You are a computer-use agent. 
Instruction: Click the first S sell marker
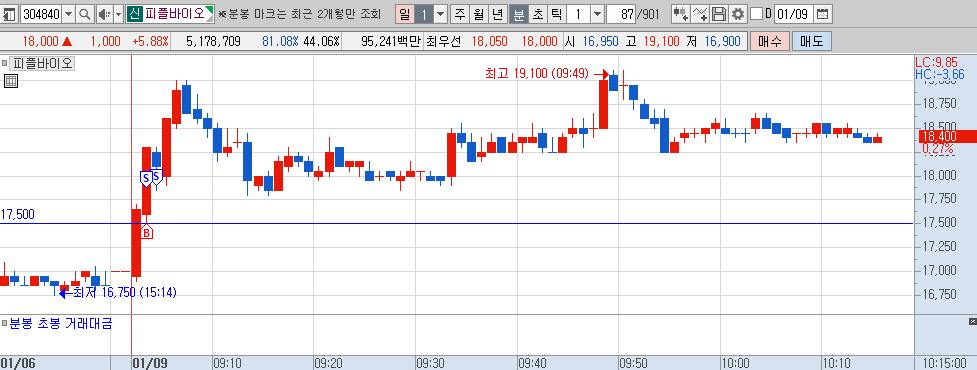145,178
